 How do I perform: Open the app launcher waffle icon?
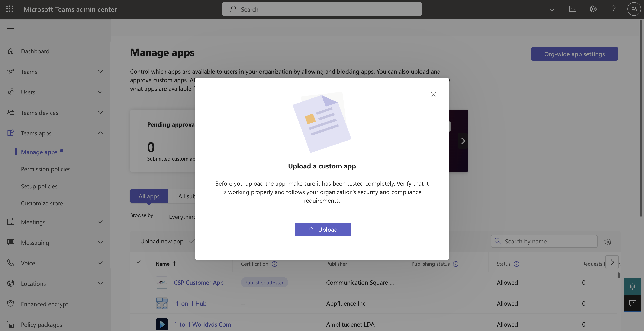(x=10, y=9)
